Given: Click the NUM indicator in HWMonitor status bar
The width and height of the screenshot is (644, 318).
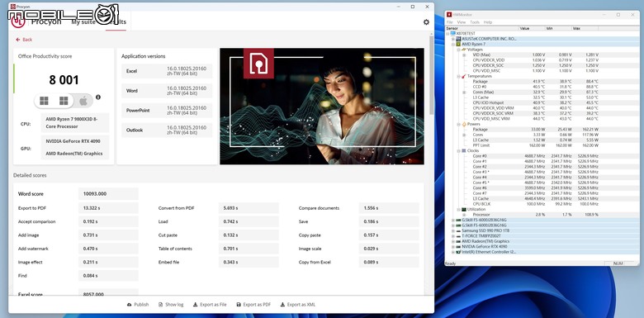Looking at the screenshot, I should click(x=618, y=263).
